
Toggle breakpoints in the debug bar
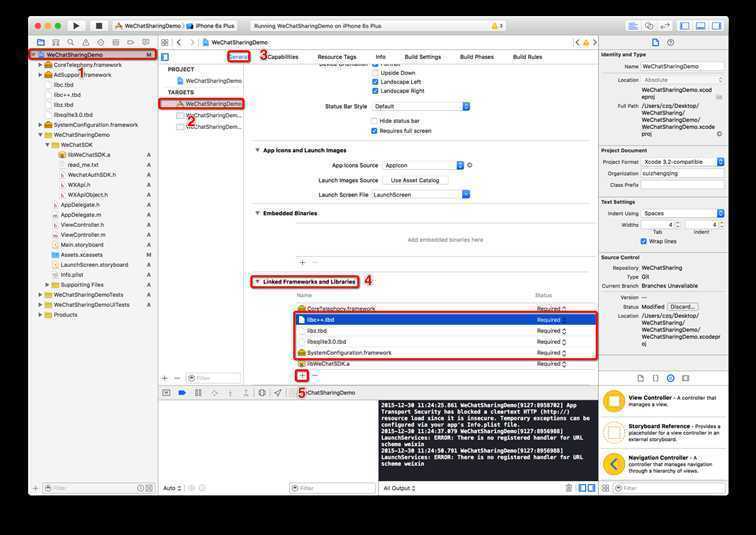[182, 393]
